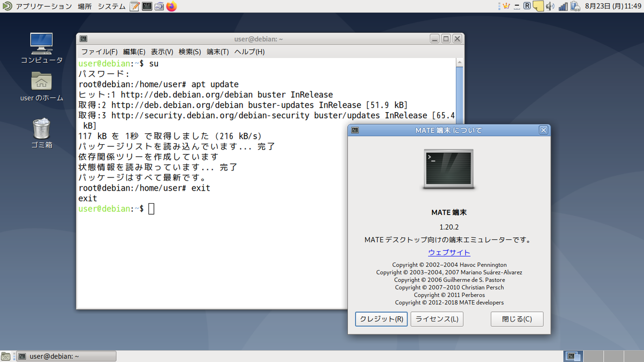Screen dimensions: 644x362
Task: Open the 検索(S) menu
Action: [190, 52]
